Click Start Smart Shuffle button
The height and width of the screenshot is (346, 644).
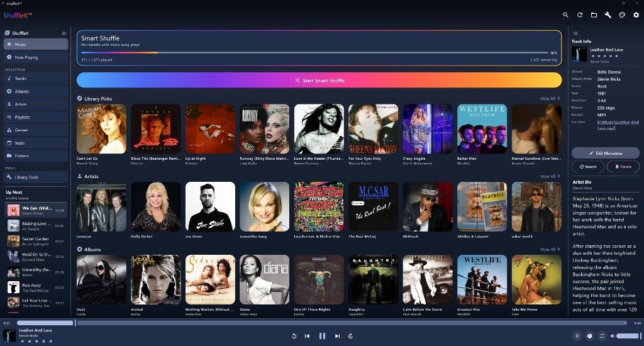[x=319, y=80]
